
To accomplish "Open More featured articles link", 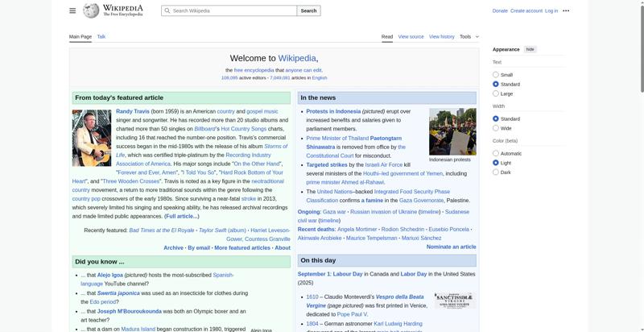I will coord(242,247).
